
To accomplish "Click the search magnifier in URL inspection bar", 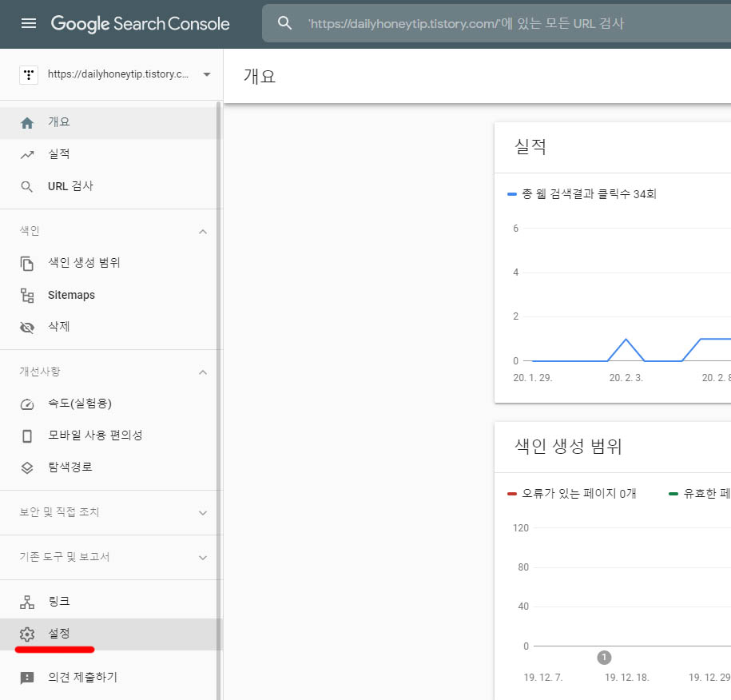I will (284, 23).
